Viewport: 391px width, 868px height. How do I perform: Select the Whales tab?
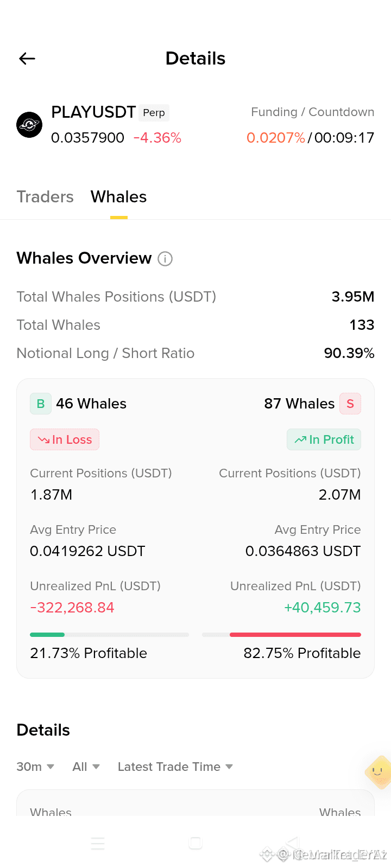click(x=118, y=196)
